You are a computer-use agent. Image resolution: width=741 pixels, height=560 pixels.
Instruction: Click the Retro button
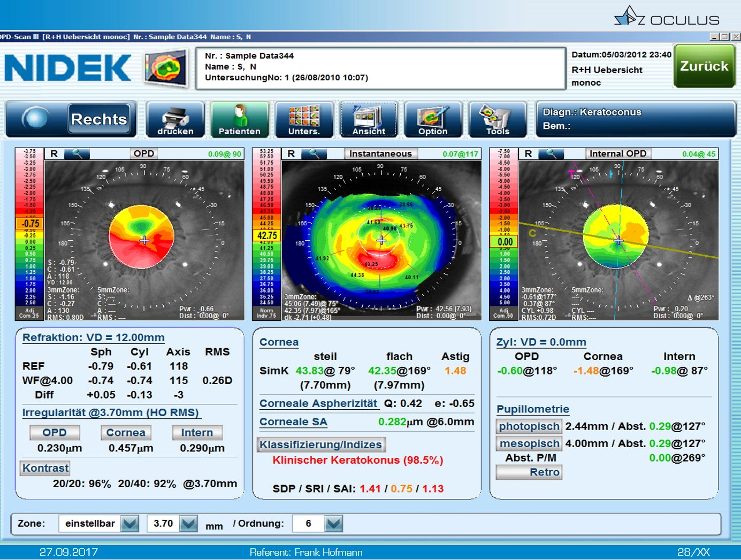(x=529, y=472)
